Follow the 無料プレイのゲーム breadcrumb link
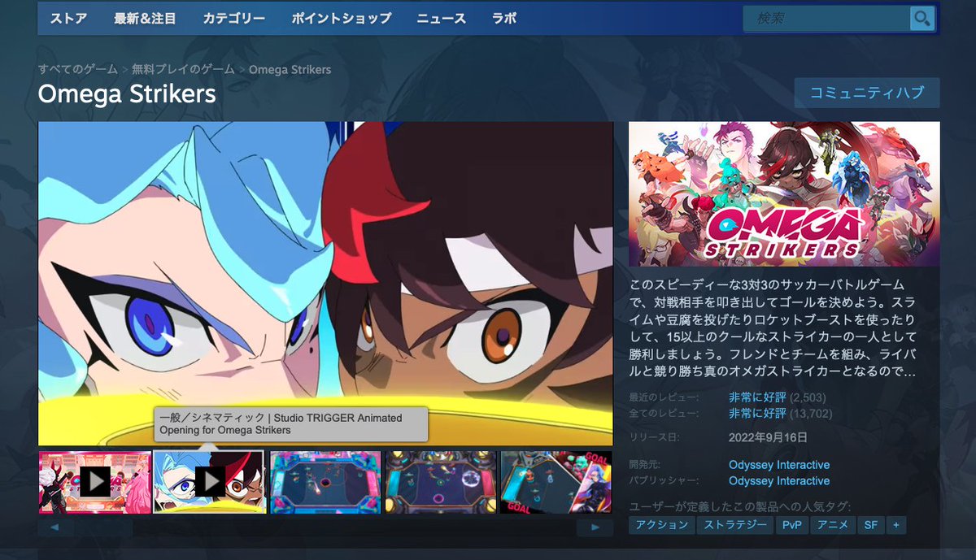This screenshot has width=976, height=560. 183,69
